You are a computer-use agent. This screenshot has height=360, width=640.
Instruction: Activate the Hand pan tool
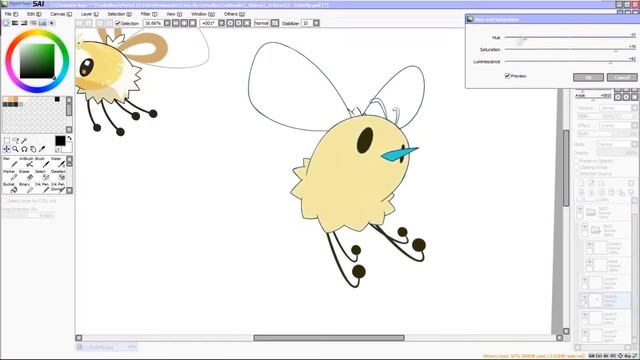click(33, 149)
